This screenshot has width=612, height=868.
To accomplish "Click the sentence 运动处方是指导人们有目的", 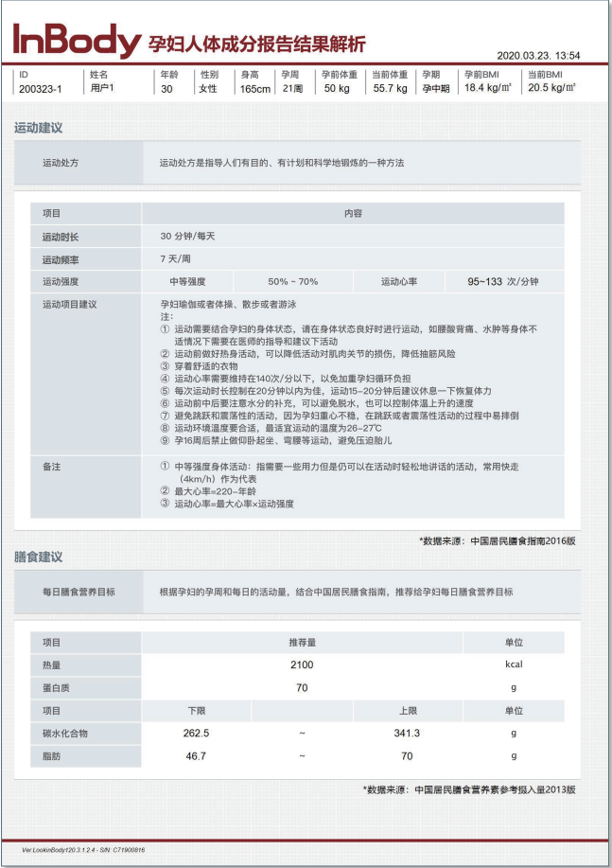I will pyautogui.click(x=282, y=163).
